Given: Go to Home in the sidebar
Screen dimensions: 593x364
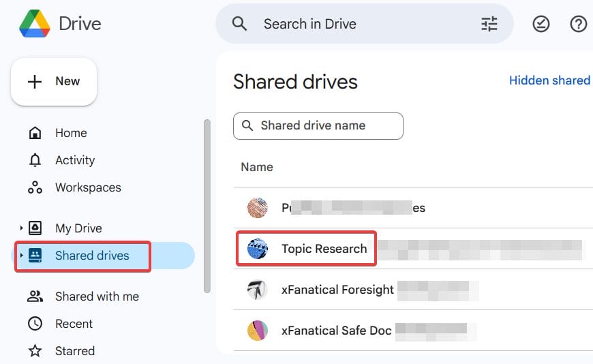Looking at the screenshot, I should 71,133.
